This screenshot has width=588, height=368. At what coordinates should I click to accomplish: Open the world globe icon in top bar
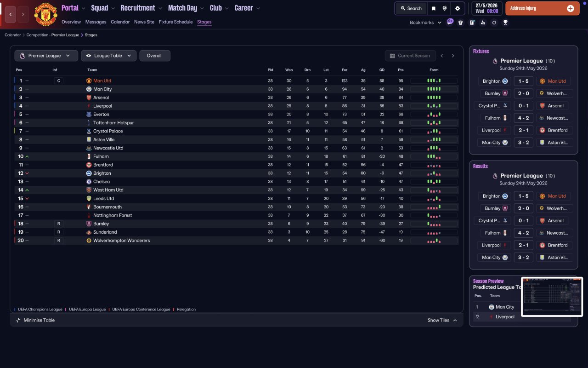(445, 8)
